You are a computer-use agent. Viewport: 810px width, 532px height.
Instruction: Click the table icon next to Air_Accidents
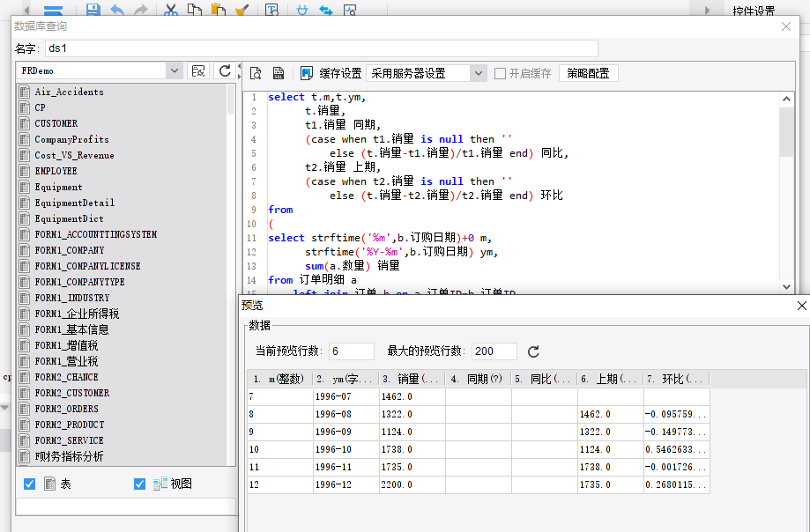[25, 92]
